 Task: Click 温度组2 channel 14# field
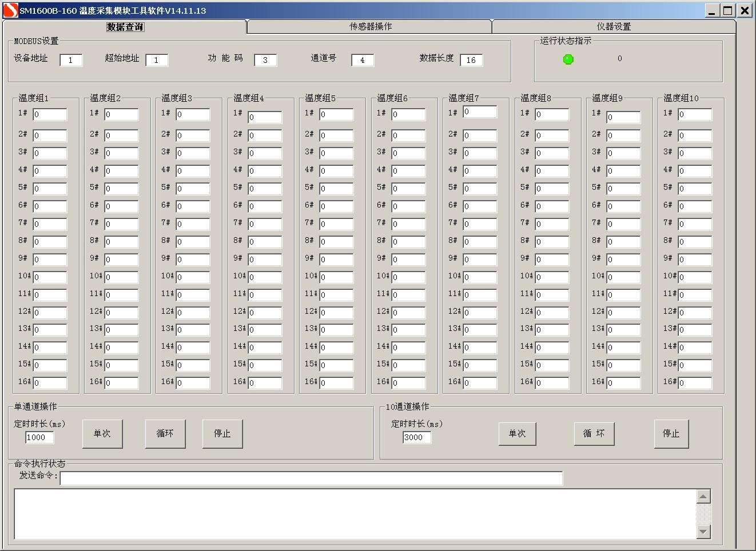pyautogui.click(x=121, y=348)
